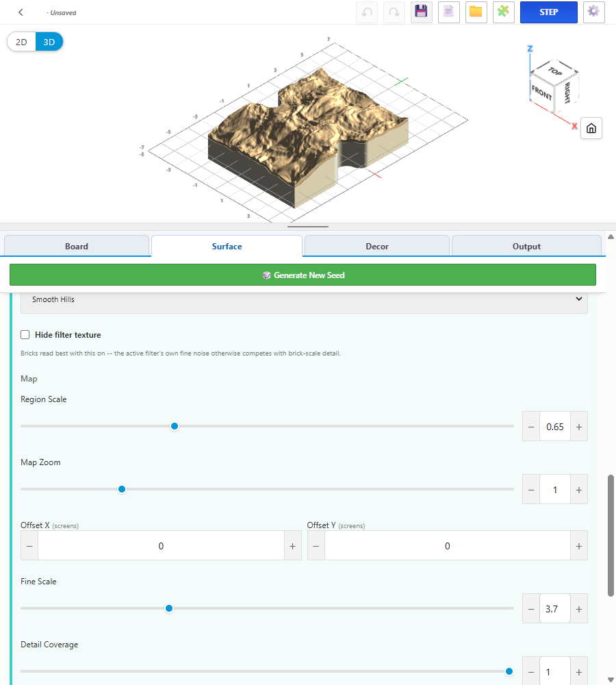The width and height of the screenshot is (616, 685).
Task: Go back using the left chevron
Action: pyautogui.click(x=21, y=12)
